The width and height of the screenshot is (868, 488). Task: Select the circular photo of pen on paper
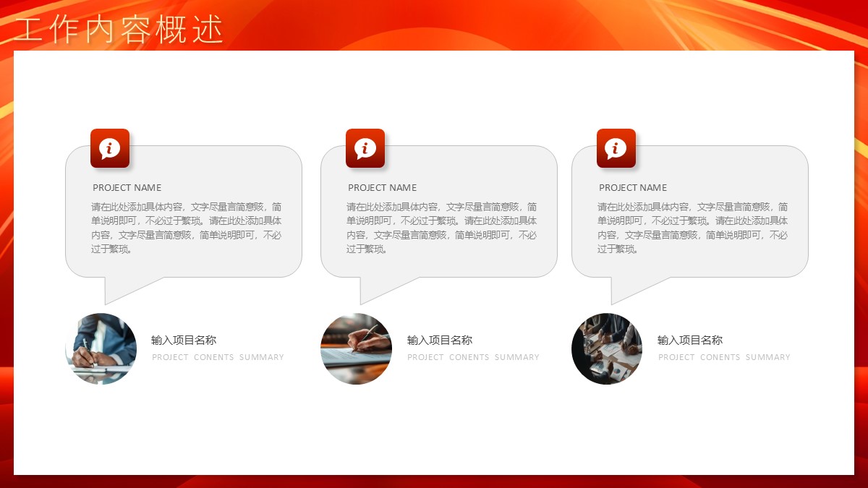pyautogui.click(x=357, y=348)
